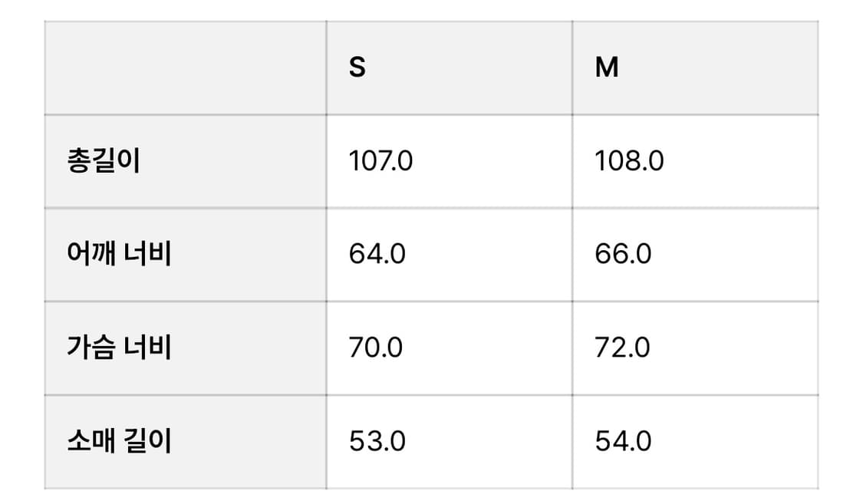Select the 어깨 너비 row label

tap(119, 254)
